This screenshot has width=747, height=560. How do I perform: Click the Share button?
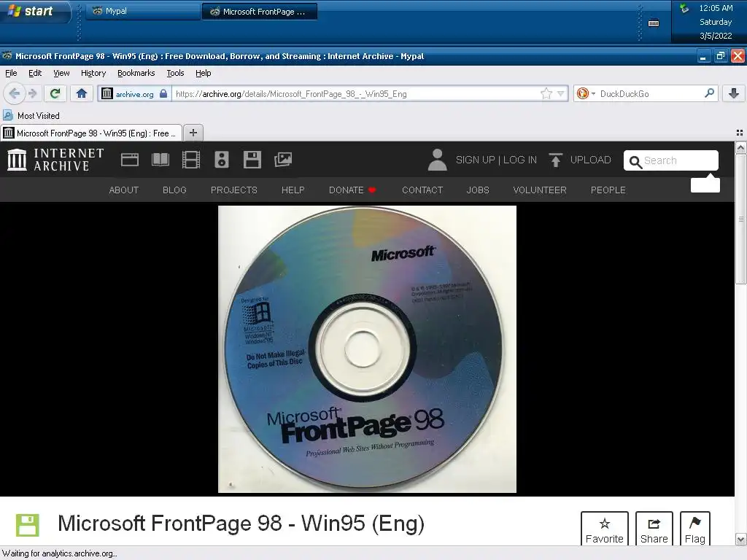pos(654,529)
